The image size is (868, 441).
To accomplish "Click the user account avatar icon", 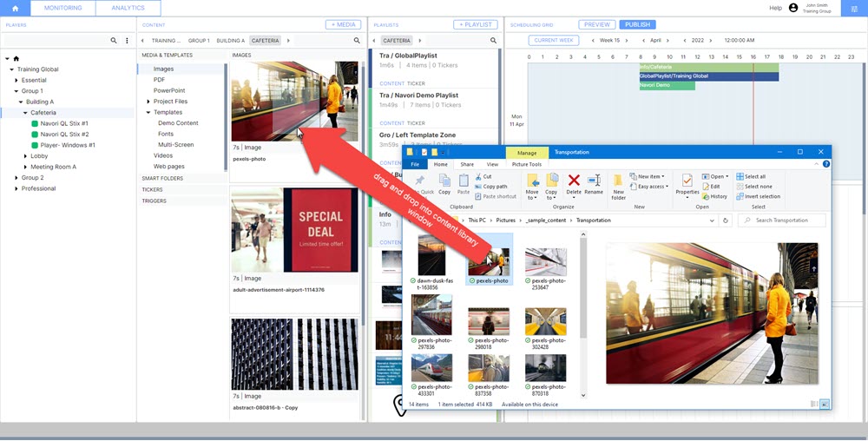I will point(793,8).
